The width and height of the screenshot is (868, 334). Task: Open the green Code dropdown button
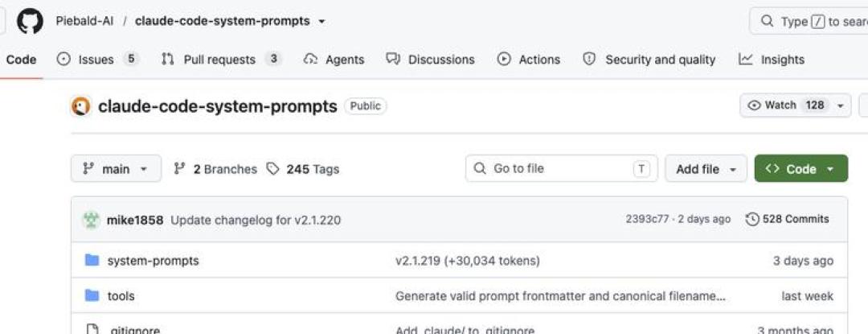(x=801, y=169)
